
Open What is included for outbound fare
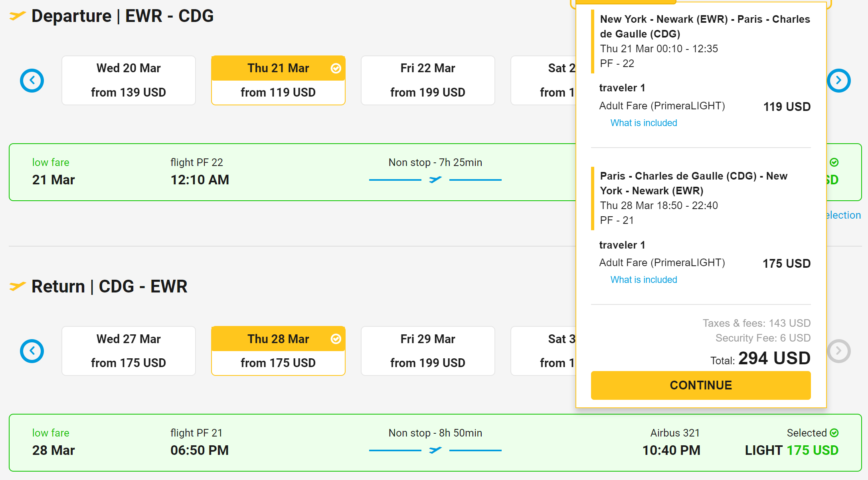point(643,123)
